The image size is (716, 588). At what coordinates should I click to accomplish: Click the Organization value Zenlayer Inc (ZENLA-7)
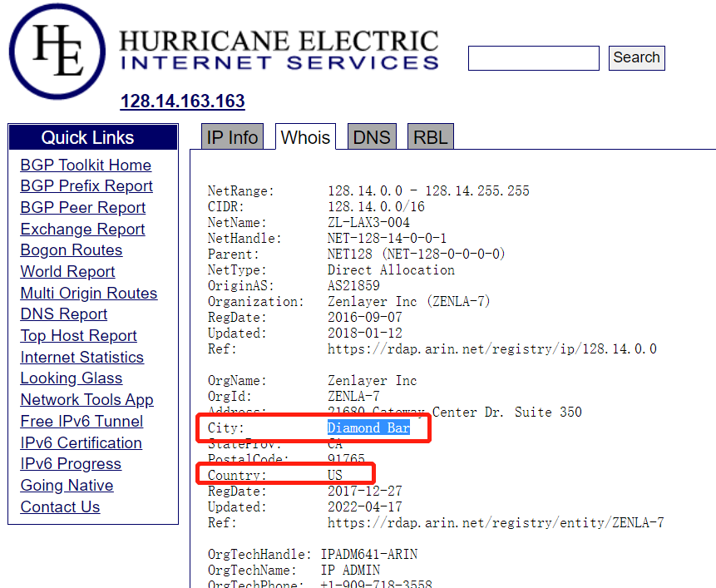[x=408, y=301]
